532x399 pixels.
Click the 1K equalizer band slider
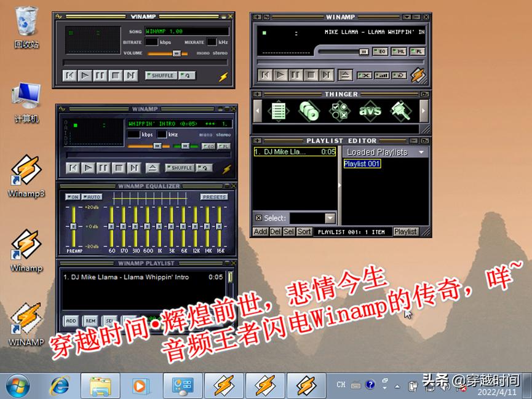coord(159,226)
